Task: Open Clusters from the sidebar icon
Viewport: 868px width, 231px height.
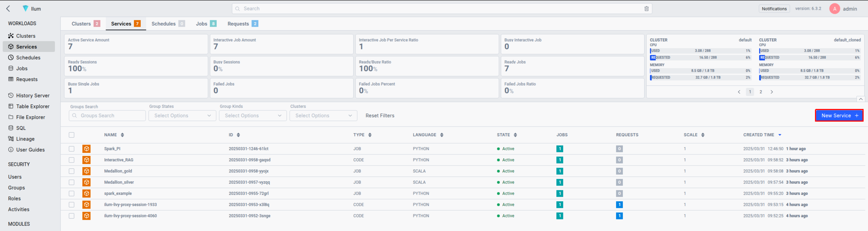Action: click(x=11, y=36)
